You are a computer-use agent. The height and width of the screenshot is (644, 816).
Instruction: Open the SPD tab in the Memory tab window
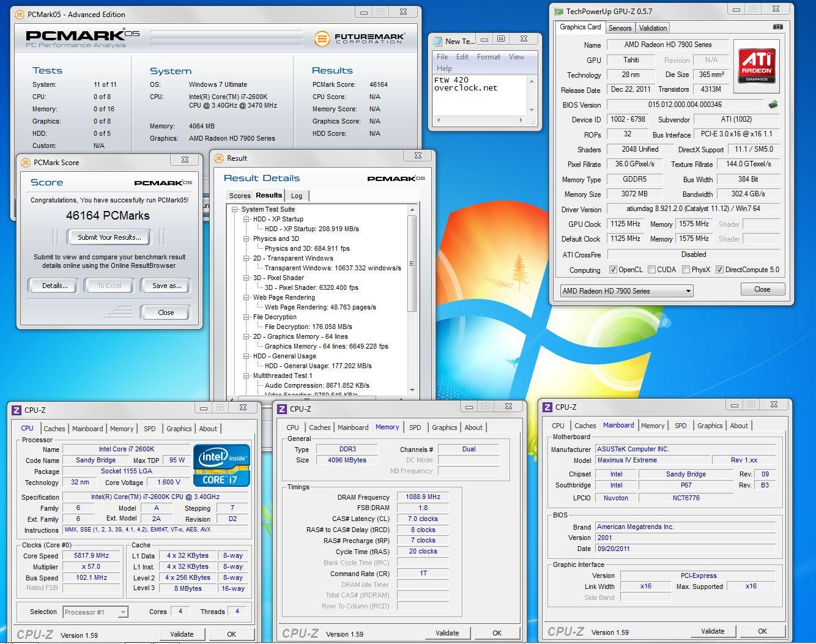(x=415, y=427)
